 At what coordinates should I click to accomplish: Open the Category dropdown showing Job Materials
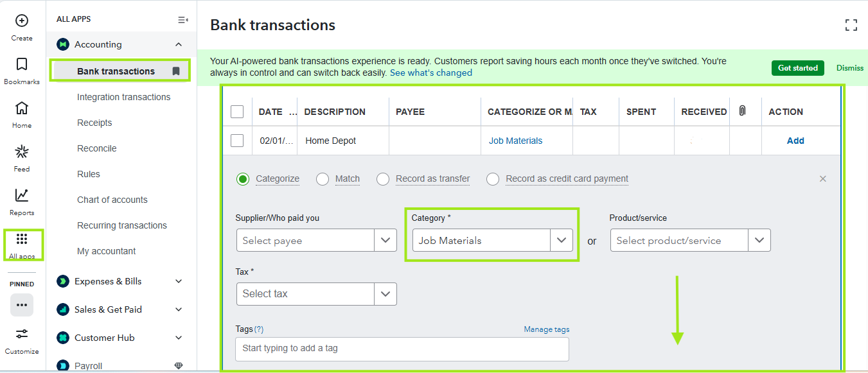(x=561, y=241)
